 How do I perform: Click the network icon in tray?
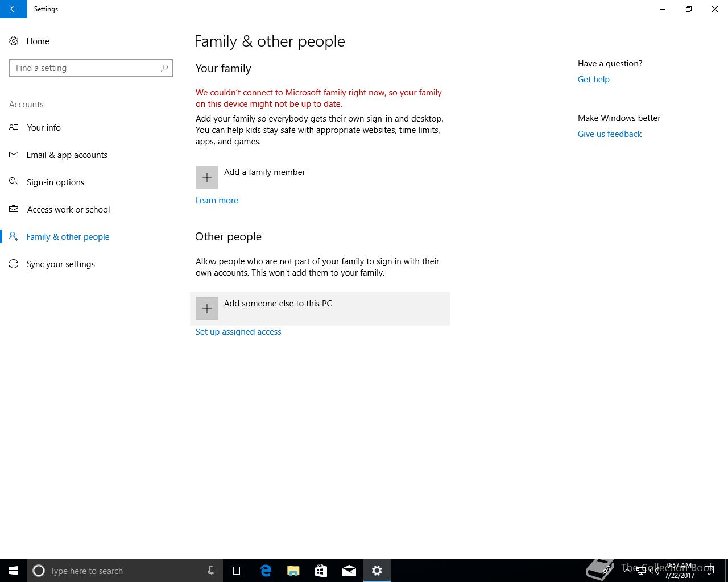pyautogui.click(x=640, y=571)
